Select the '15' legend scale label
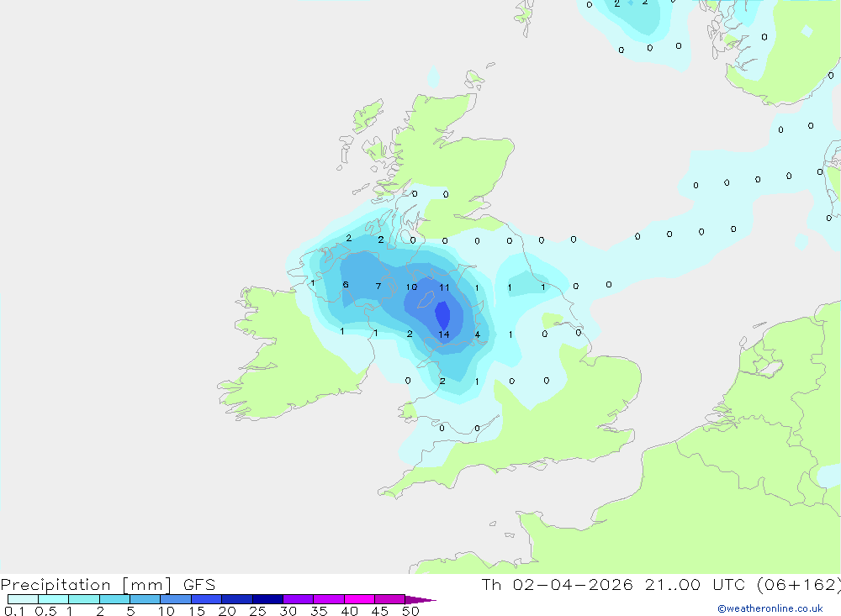The width and height of the screenshot is (841, 616). click(x=197, y=611)
